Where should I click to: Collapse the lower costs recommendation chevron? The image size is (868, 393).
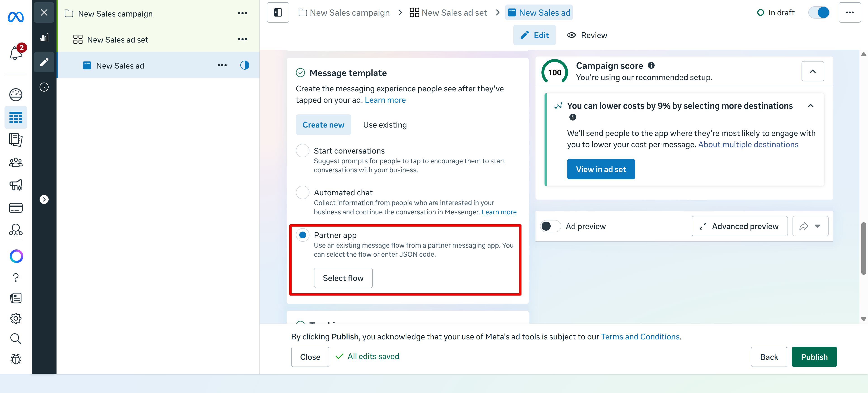(x=810, y=106)
